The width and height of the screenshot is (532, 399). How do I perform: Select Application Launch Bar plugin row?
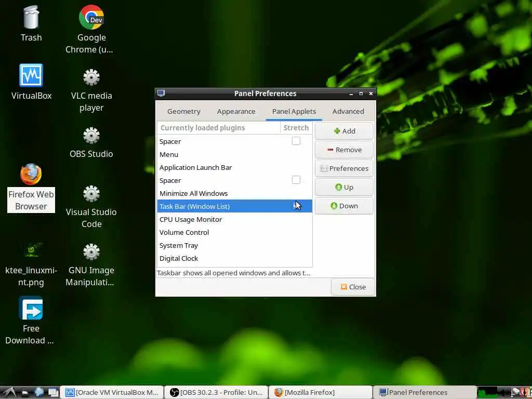point(234,168)
